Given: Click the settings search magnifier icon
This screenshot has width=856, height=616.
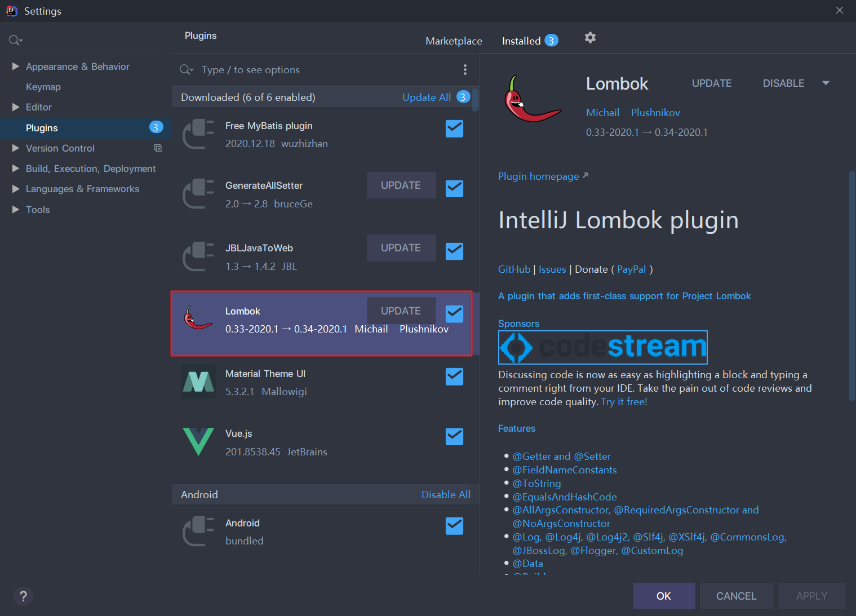Looking at the screenshot, I should click(x=15, y=40).
